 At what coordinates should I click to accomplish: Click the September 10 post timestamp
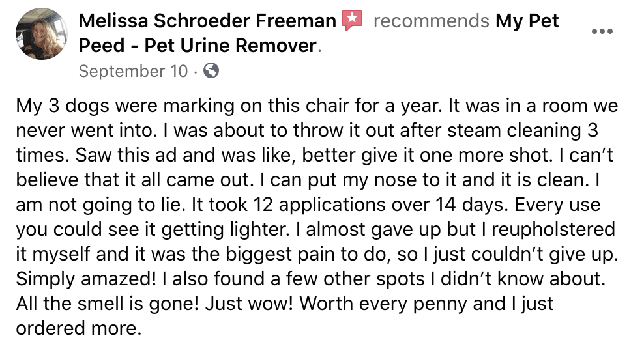pyautogui.click(x=133, y=71)
